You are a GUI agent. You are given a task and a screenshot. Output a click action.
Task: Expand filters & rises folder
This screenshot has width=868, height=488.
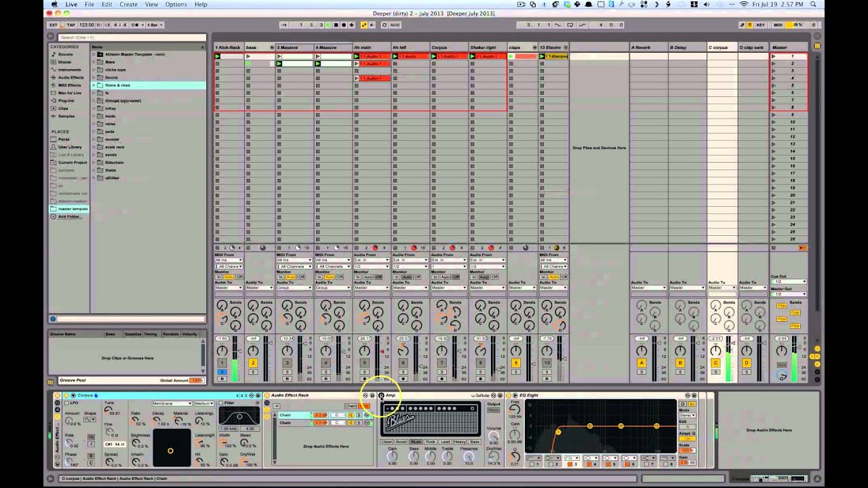(94, 85)
